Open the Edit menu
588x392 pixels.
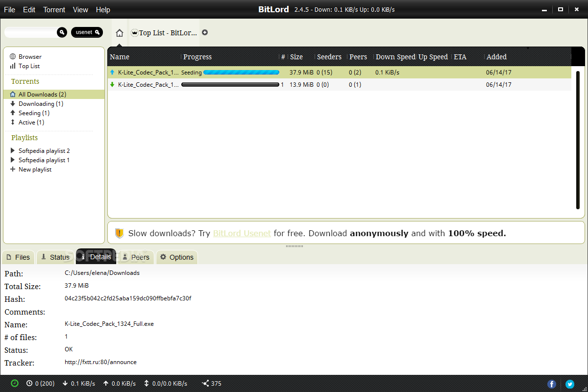(x=29, y=9)
